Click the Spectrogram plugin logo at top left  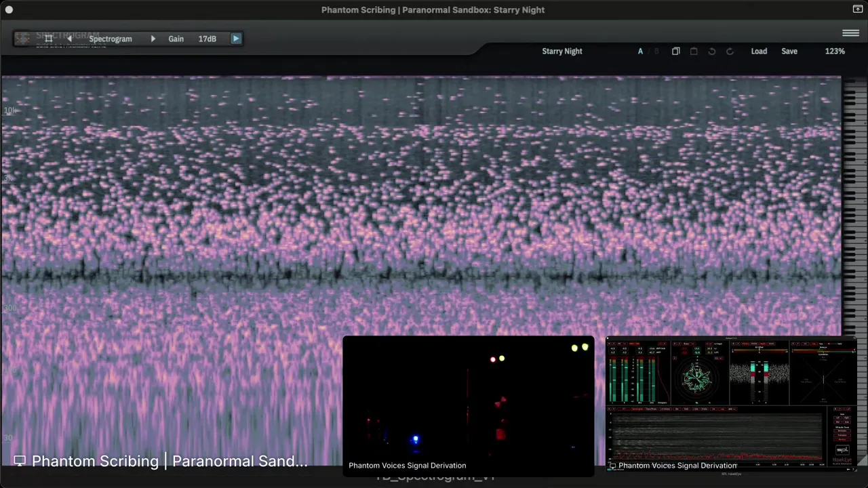coord(23,39)
